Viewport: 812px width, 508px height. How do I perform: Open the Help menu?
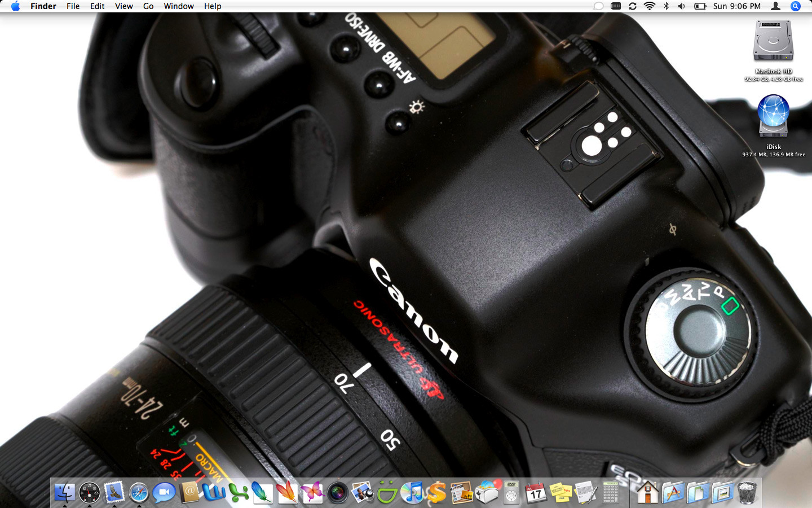click(213, 6)
